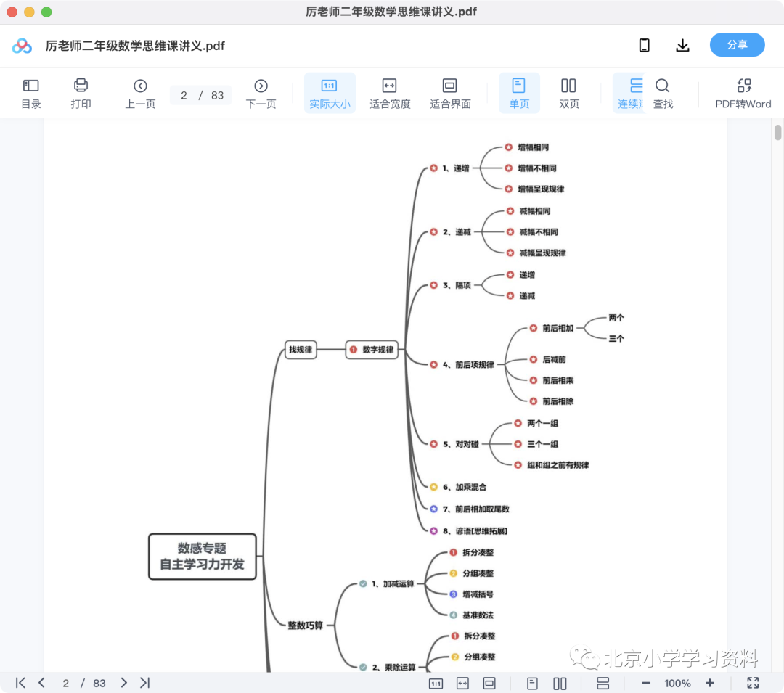Click the 减幅不相同 leaf text
784x693 pixels.
(x=539, y=231)
